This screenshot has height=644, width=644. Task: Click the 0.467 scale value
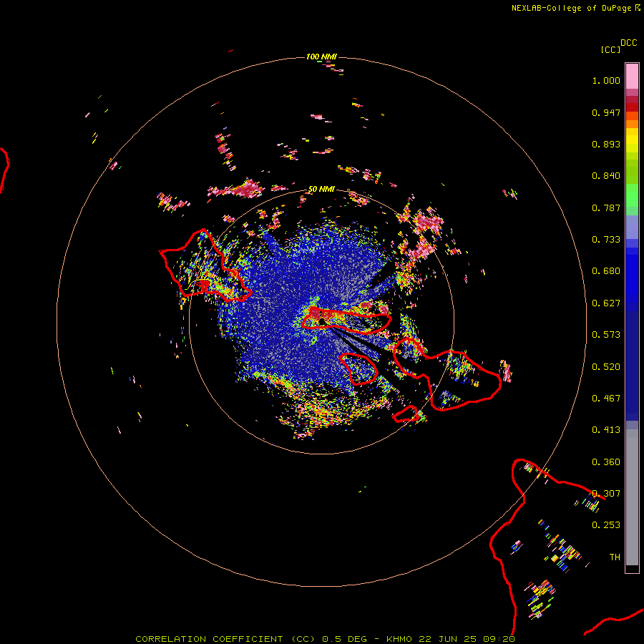pyautogui.click(x=606, y=399)
